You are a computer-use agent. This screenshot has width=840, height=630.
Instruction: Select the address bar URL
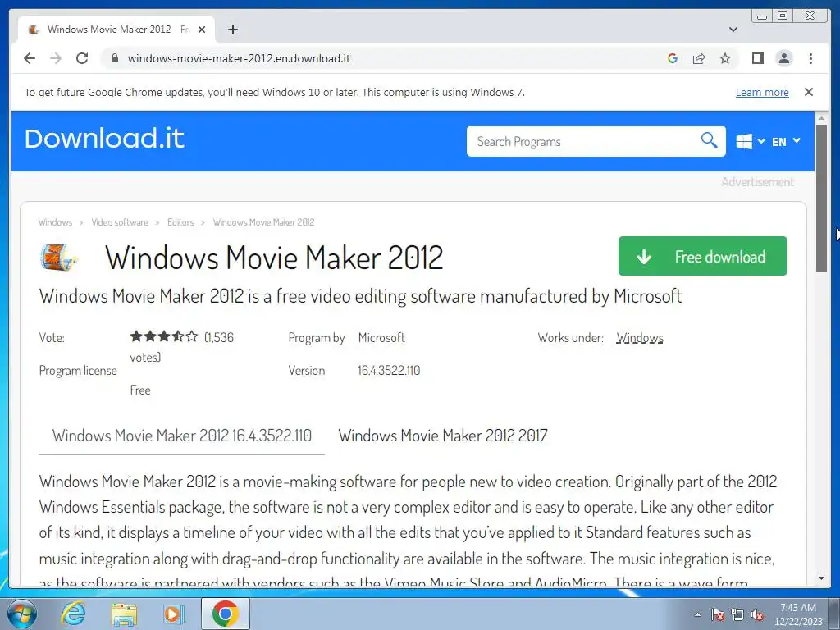pyautogui.click(x=239, y=58)
